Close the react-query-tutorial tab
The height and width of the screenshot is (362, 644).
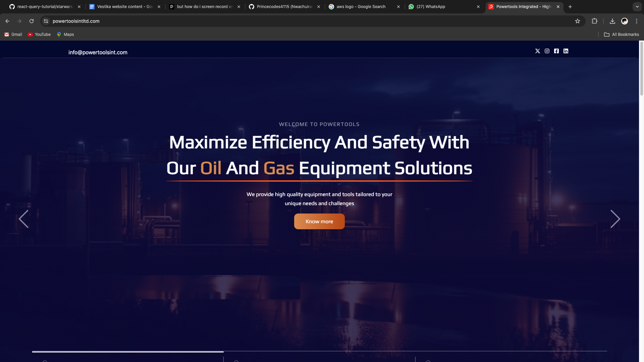click(x=79, y=7)
